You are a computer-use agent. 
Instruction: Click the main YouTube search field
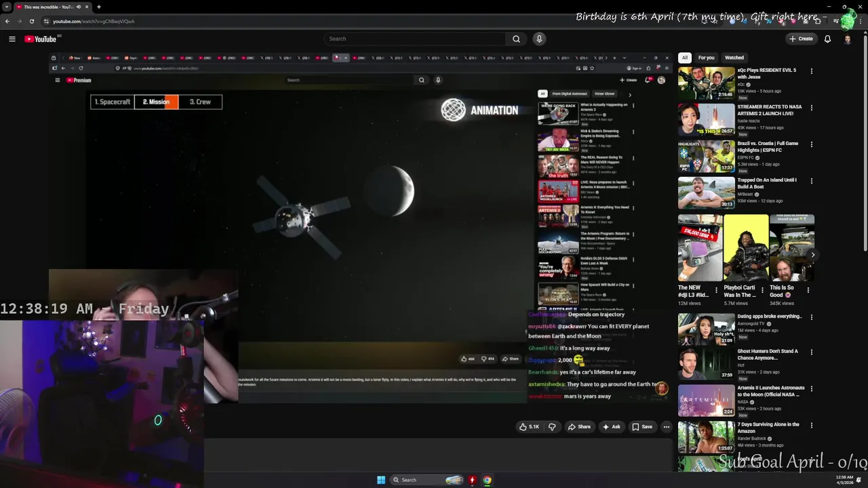click(x=414, y=39)
